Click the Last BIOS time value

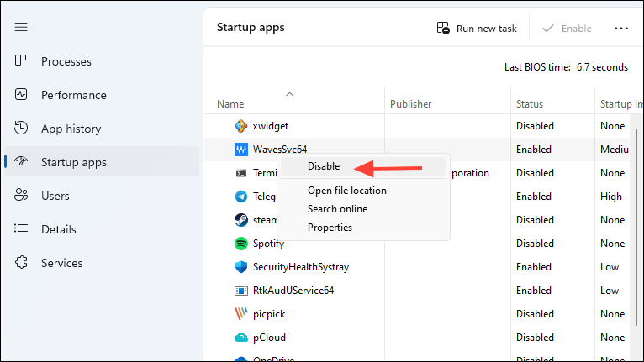click(x=602, y=67)
